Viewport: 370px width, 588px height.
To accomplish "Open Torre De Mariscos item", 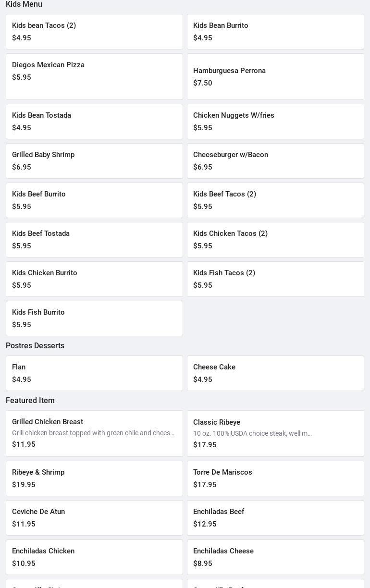I will pos(275,478).
